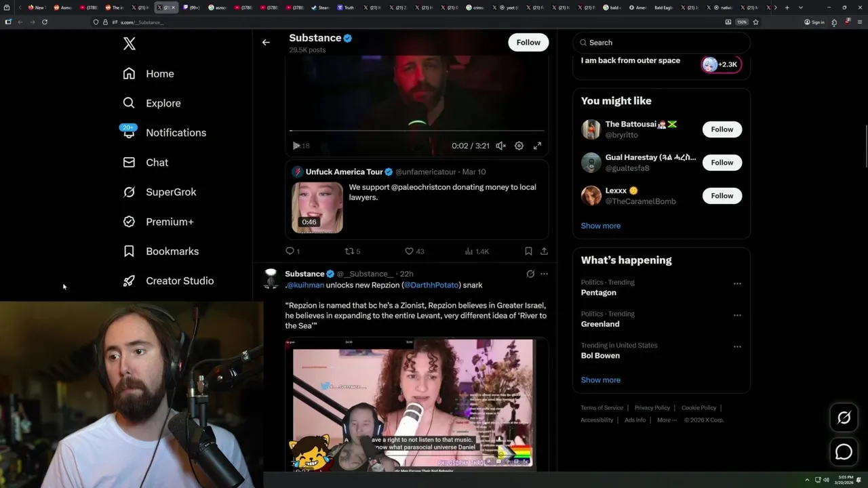
Task: Follow the Substance profile
Action: tap(528, 42)
